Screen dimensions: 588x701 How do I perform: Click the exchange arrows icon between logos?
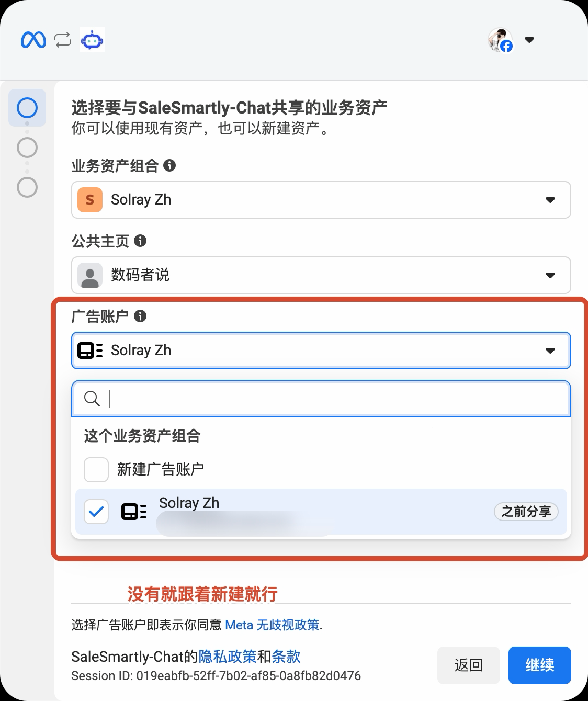coord(63,40)
